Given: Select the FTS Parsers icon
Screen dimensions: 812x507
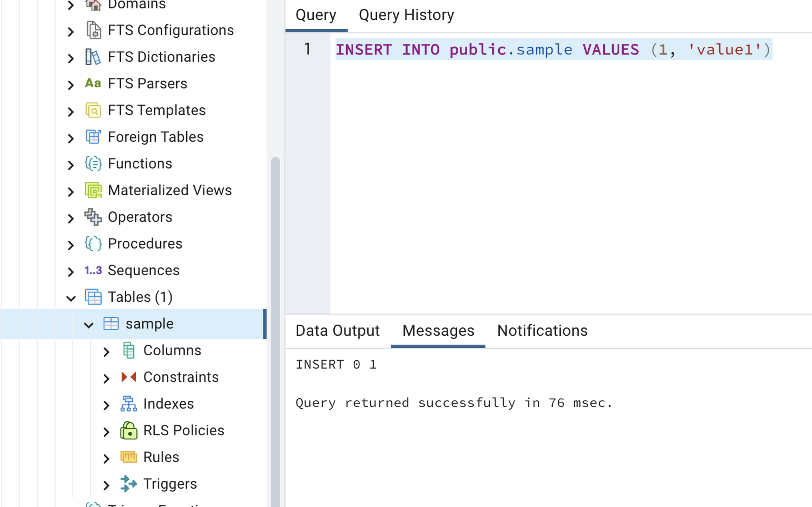Looking at the screenshot, I should tap(92, 83).
